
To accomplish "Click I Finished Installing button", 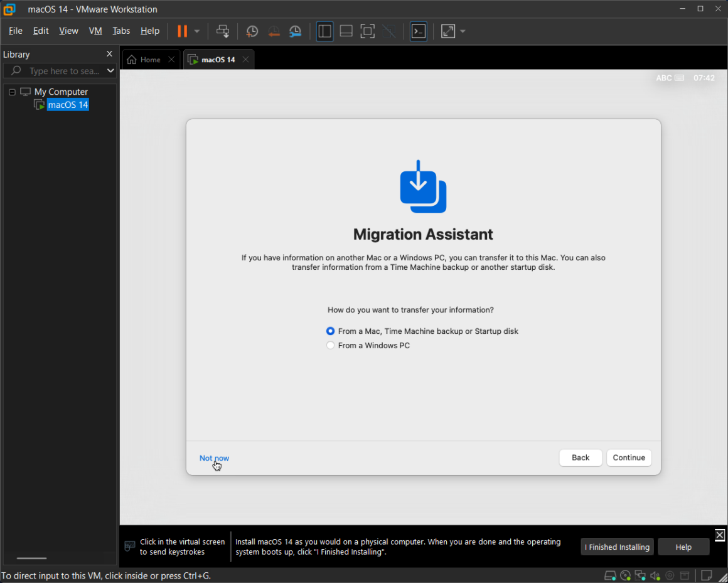I will (x=617, y=547).
